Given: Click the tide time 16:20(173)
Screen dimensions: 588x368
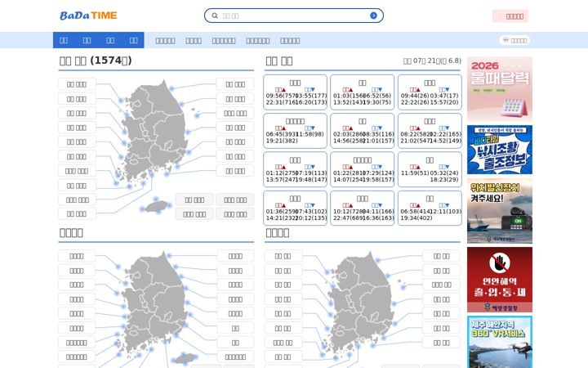Looking at the screenshot, I should tap(311, 102).
